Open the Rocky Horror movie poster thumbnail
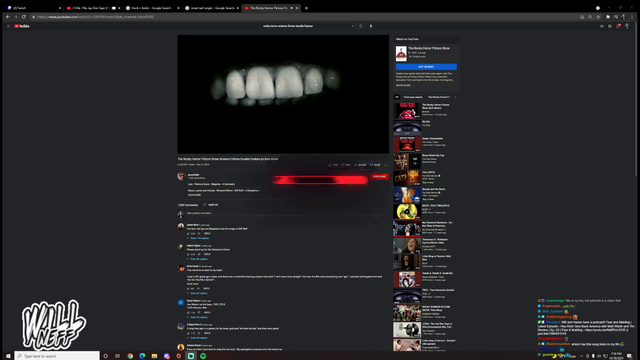 (x=401, y=53)
